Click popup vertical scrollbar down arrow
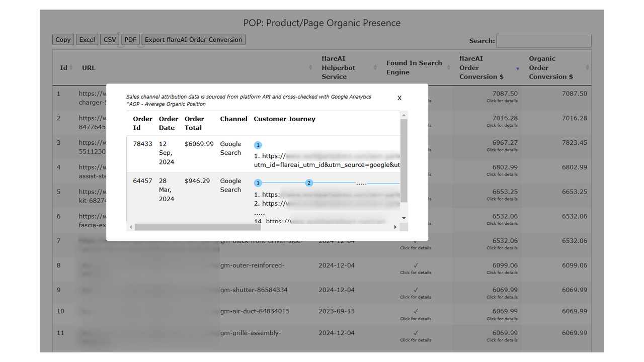The width and height of the screenshot is (644, 362). click(x=404, y=218)
